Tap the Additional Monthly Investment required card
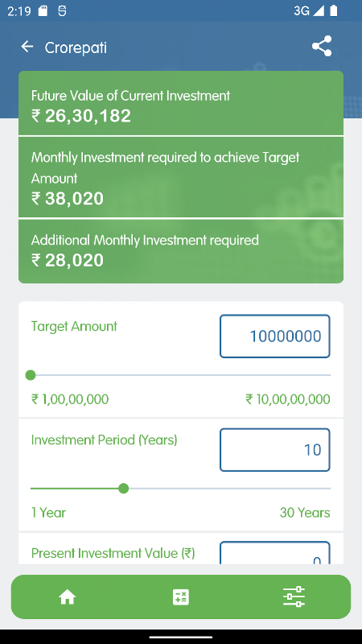 click(x=180, y=251)
